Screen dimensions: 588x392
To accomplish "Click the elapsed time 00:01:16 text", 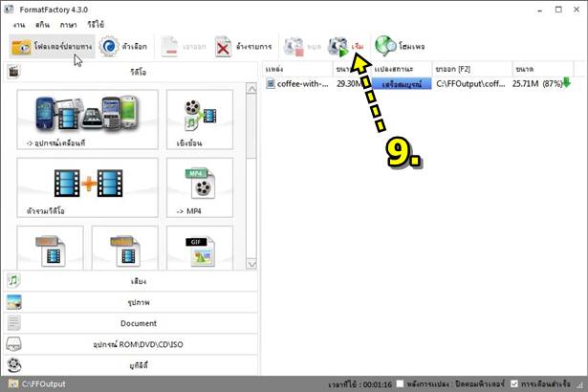I will (360, 384).
